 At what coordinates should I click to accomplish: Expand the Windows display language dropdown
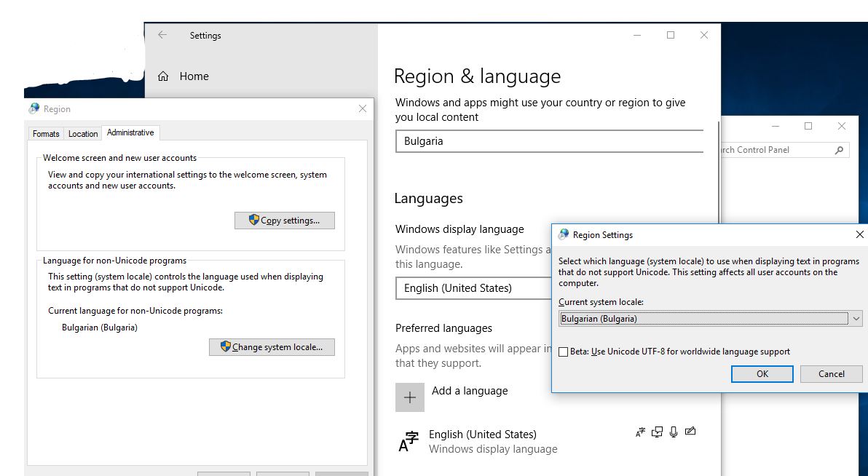pos(473,288)
